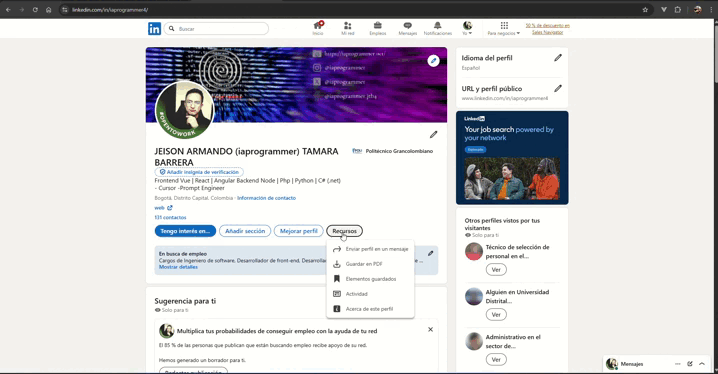Viewport: 718px width, 374px height.
Task: Edit URL y perfil público pencil
Action: [x=558, y=88]
